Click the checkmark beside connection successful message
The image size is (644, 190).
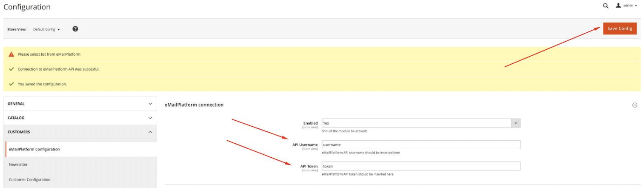click(11, 69)
